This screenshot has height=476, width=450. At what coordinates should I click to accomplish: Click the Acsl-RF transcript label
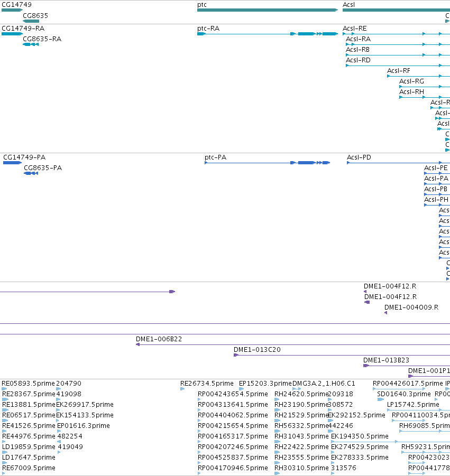point(399,71)
